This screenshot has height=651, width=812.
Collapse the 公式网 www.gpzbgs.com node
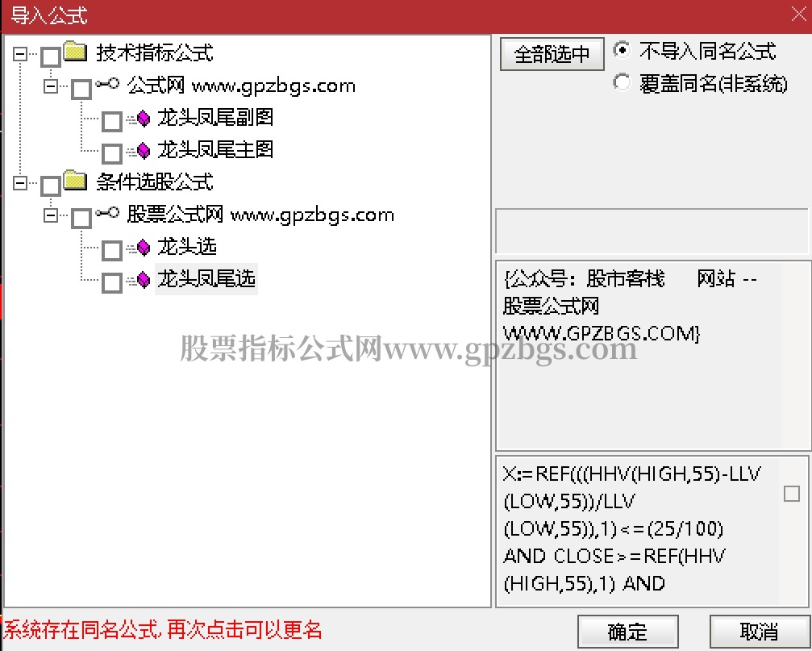pos(51,86)
